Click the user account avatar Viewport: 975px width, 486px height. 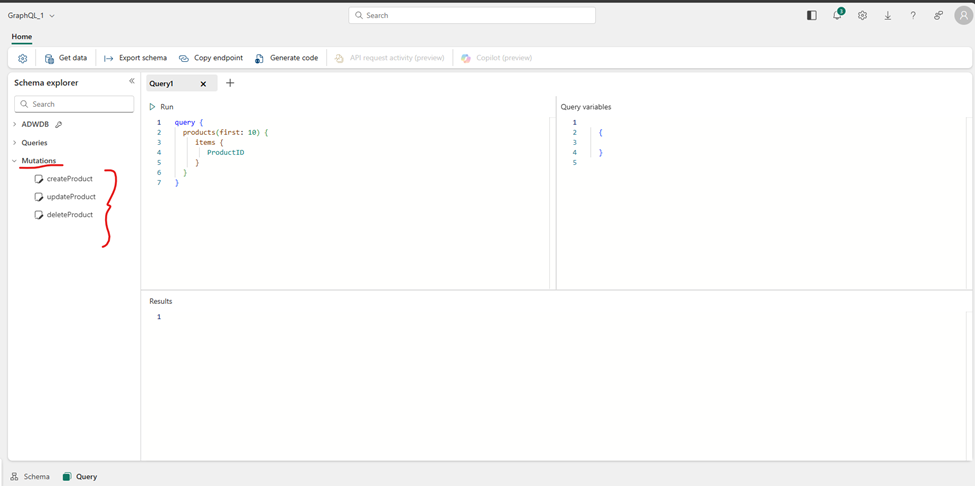coord(962,16)
